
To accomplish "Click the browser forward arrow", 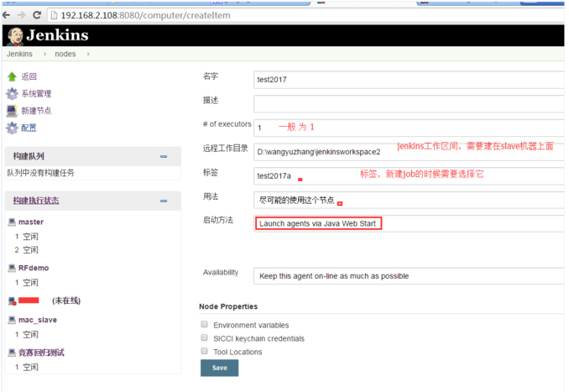I will coord(22,15).
